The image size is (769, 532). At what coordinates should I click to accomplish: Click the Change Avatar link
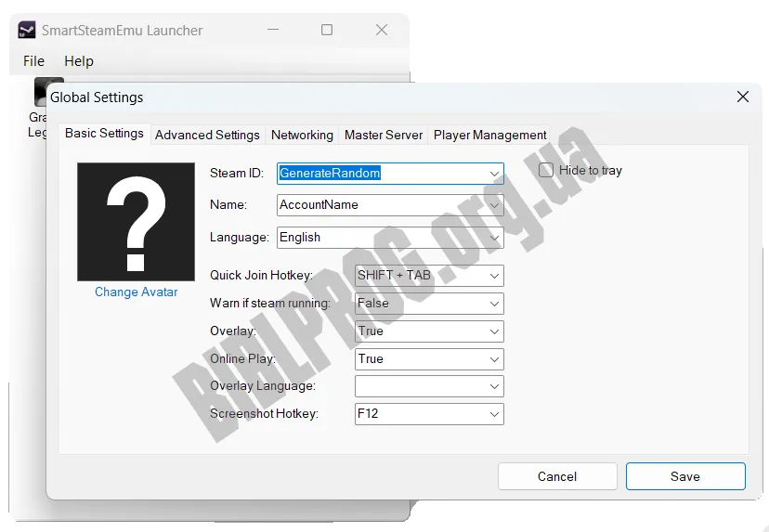click(x=136, y=292)
